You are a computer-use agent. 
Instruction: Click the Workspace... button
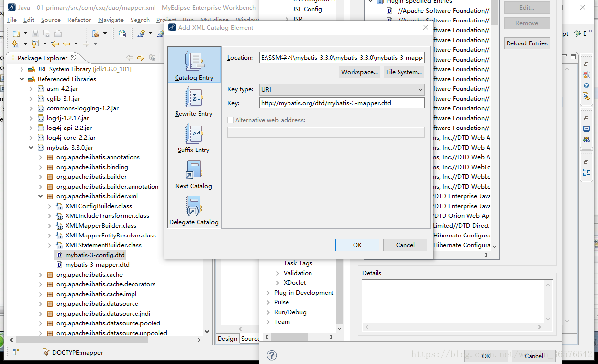pyautogui.click(x=359, y=72)
